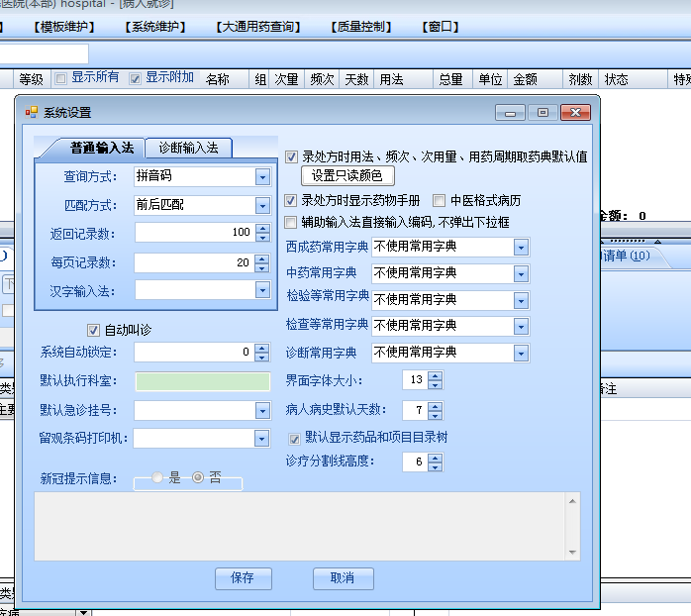Increase 病人病史默认天数 value
The image size is (691, 616).
436,406
